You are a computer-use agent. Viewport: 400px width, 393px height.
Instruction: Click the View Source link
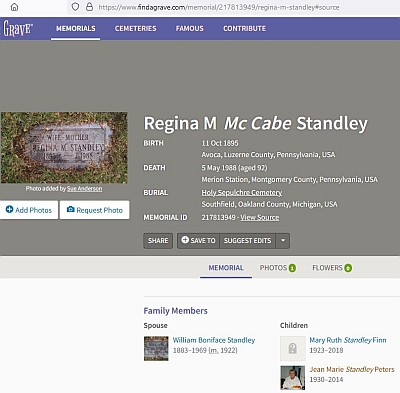tap(260, 217)
